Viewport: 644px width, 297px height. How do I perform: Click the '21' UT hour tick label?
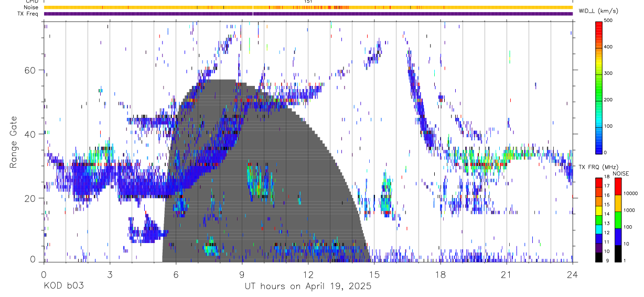click(x=507, y=274)
